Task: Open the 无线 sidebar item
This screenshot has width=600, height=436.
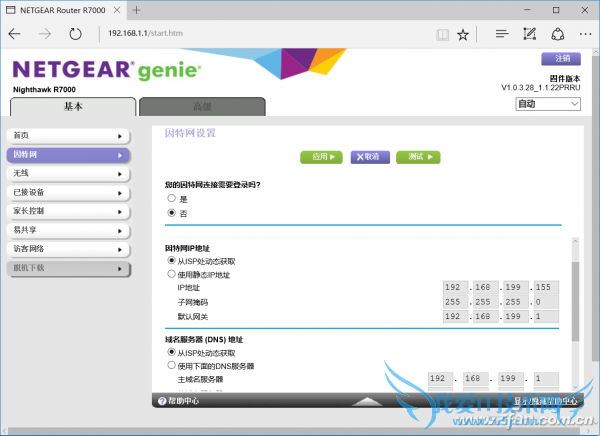Action: tap(68, 174)
